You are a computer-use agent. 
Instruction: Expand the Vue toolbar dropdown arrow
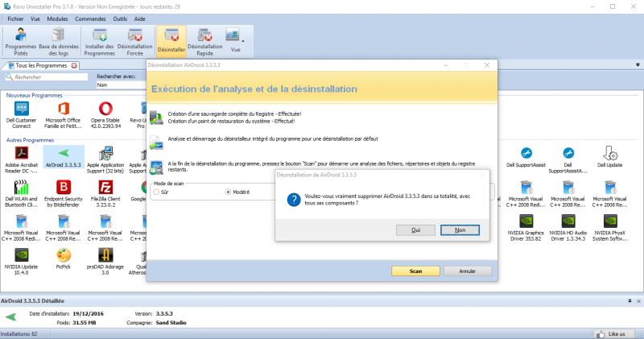tap(243, 39)
